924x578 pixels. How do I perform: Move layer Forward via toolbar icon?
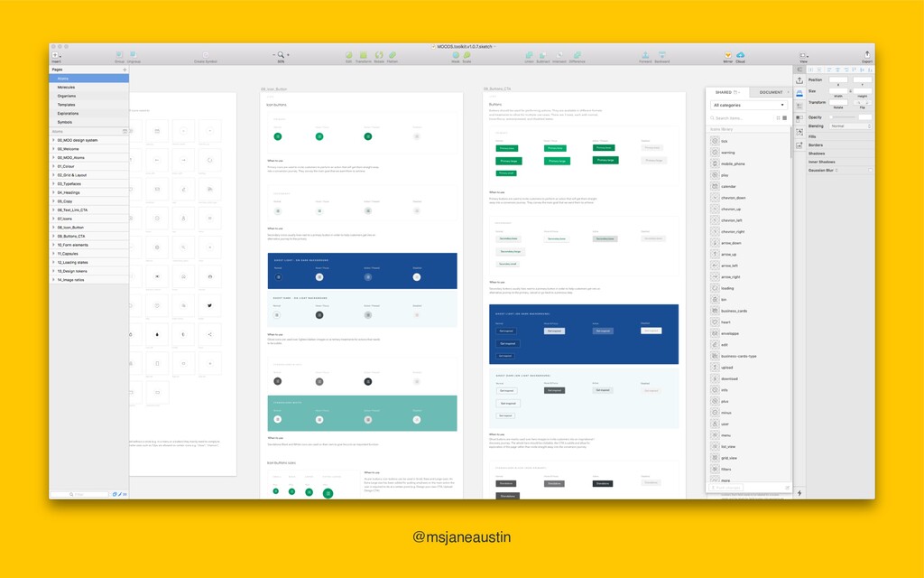point(645,56)
